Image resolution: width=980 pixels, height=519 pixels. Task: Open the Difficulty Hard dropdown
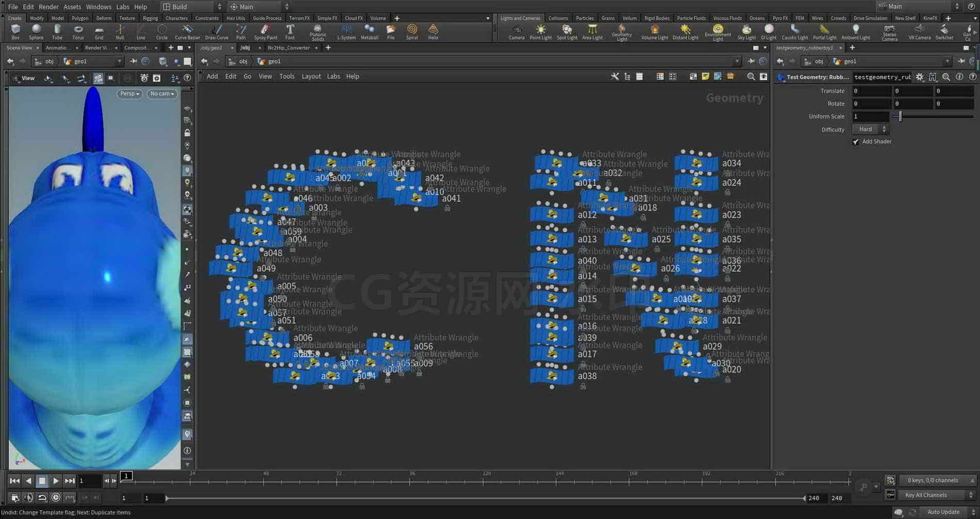point(870,129)
